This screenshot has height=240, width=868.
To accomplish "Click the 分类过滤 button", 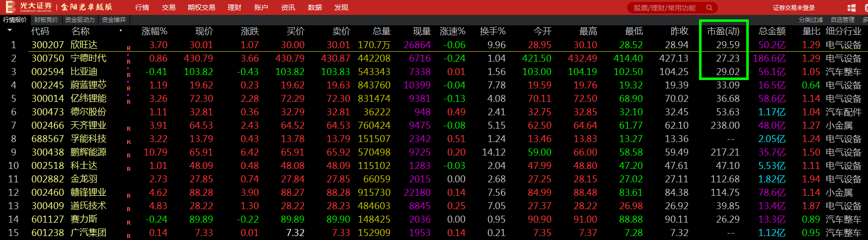I will (811, 20).
